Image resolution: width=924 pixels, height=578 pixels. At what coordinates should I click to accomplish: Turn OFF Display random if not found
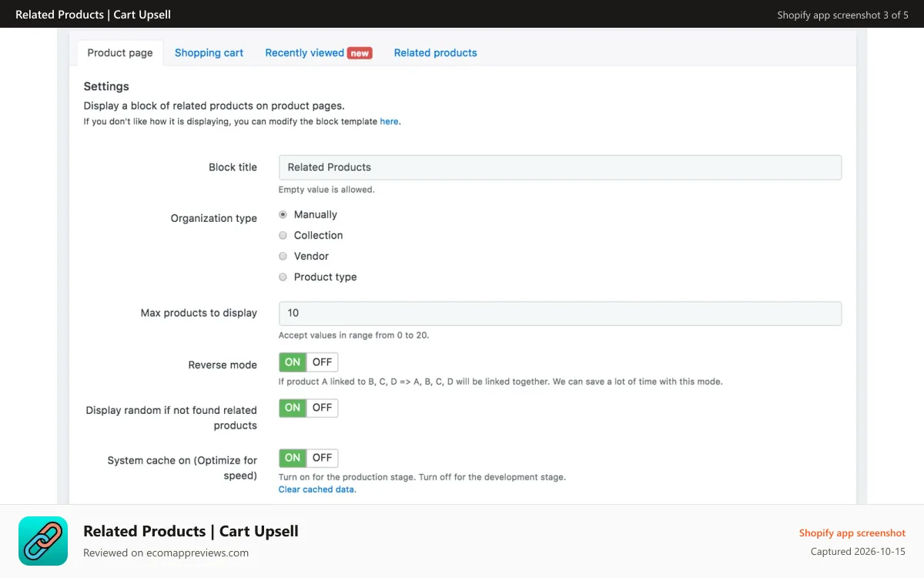click(322, 408)
